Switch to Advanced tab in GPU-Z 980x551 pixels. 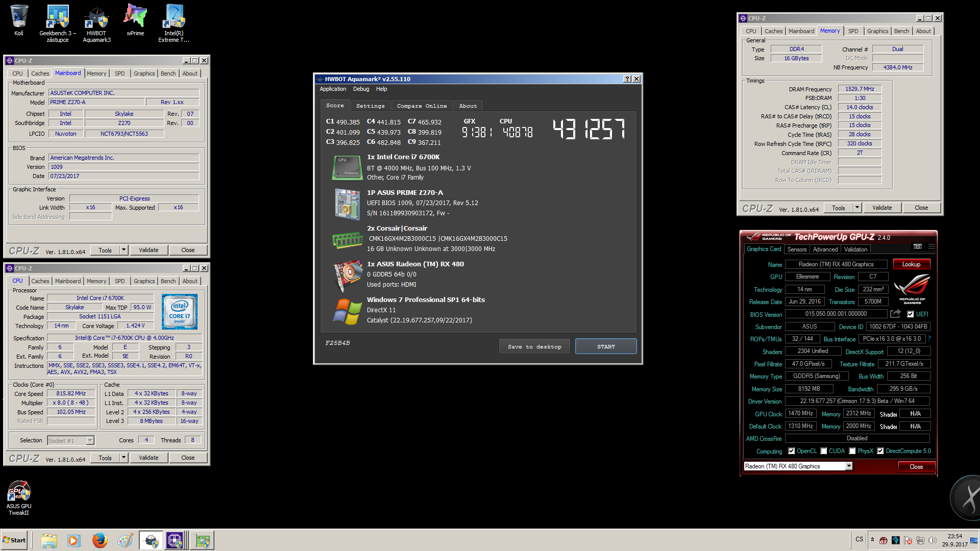tap(825, 249)
